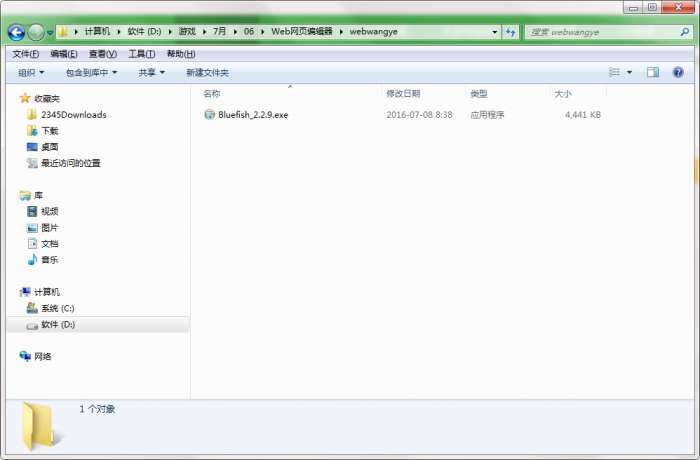Open the 编辑(E) menu

(x=63, y=54)
